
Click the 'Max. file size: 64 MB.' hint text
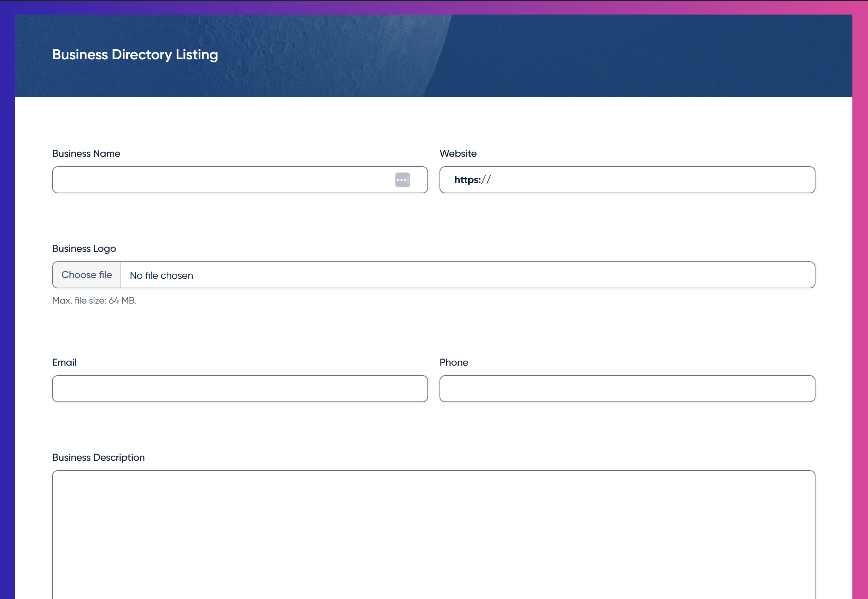94,301
